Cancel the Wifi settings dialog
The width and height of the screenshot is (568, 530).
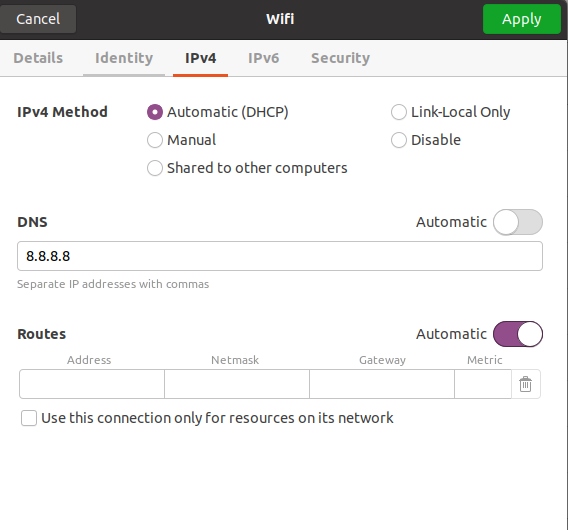pos(38,19)
